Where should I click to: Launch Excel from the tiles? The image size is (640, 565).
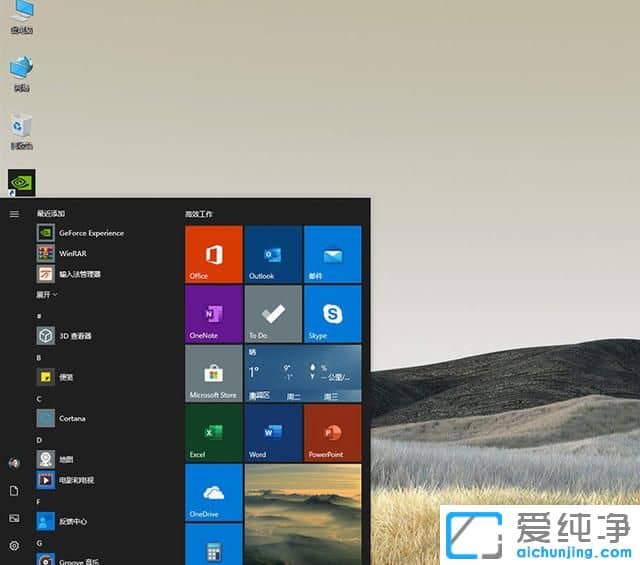click(214, 432)
